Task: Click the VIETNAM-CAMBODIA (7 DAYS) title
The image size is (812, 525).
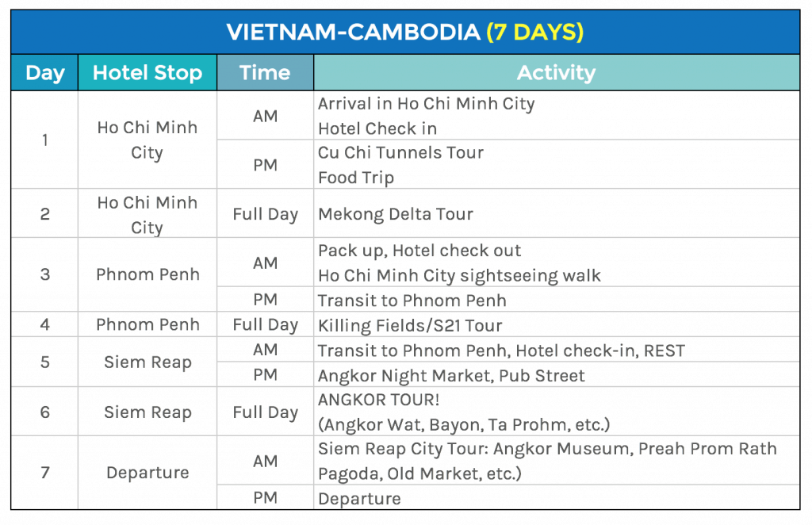Action: (x=405, y=32)
